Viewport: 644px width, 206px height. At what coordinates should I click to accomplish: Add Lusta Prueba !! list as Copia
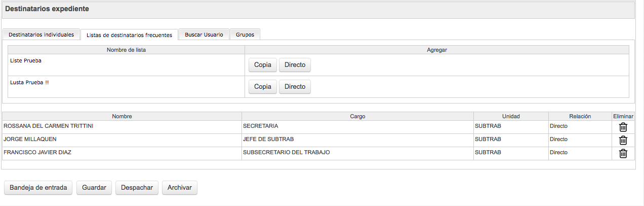click(263, 87)
